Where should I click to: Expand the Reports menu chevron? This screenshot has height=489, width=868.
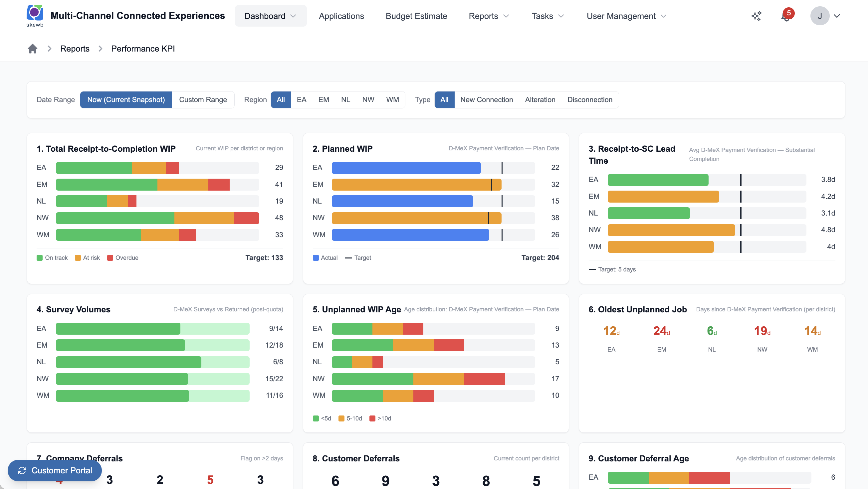pyautogui.click(x=506, y=16)
